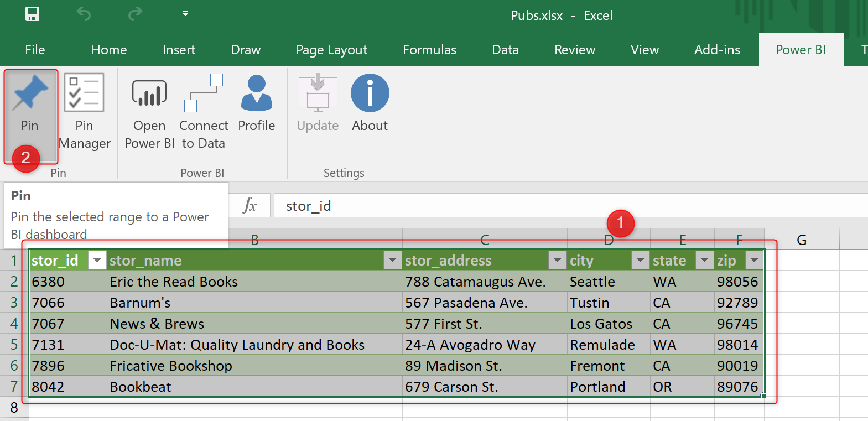Select column C header
This screenshot has width=868, height=421.
pyautogui.click(x=485, y=240)
